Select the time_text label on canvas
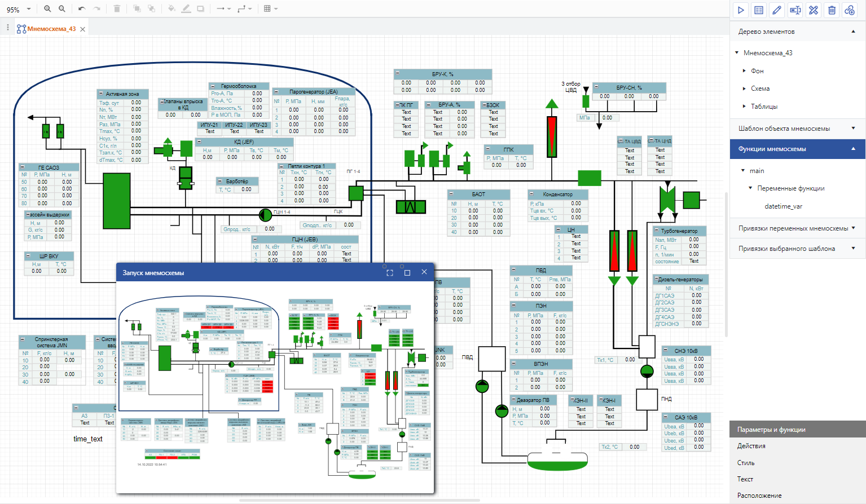This screenshot has height=504, width=866. (88, 439)
